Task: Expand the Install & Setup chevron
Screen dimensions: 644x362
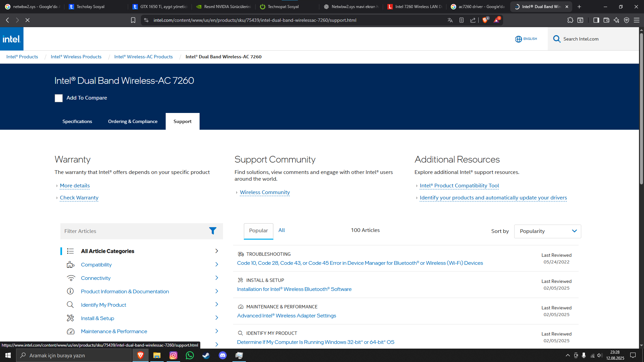Action: pos(217,318)
